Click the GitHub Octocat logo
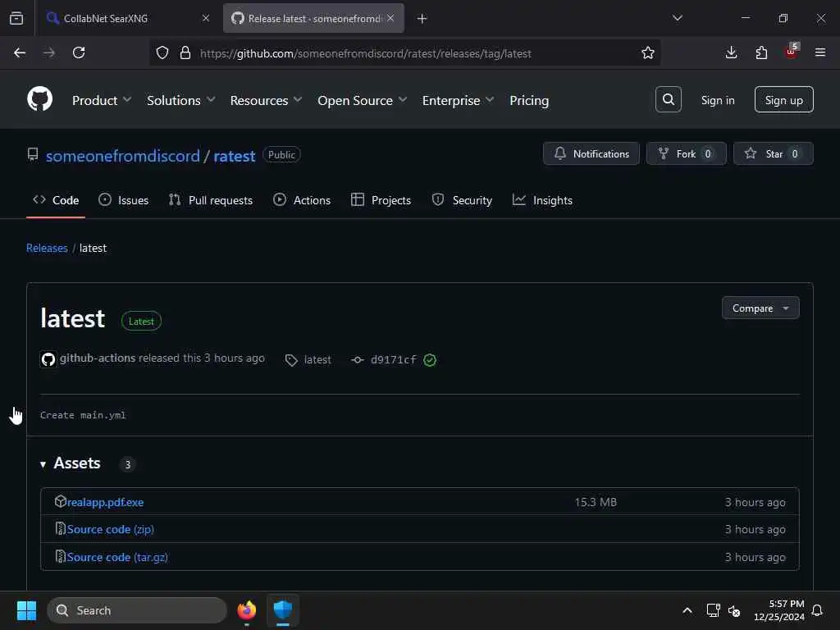The width and height of the screenshot is (840, 630). [x=39, y=99]
